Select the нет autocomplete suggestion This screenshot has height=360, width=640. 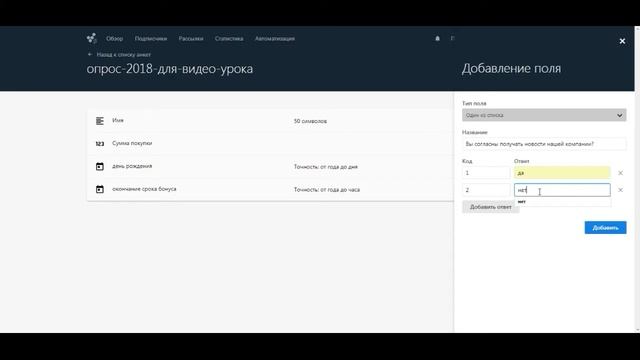tap(562, 202)
